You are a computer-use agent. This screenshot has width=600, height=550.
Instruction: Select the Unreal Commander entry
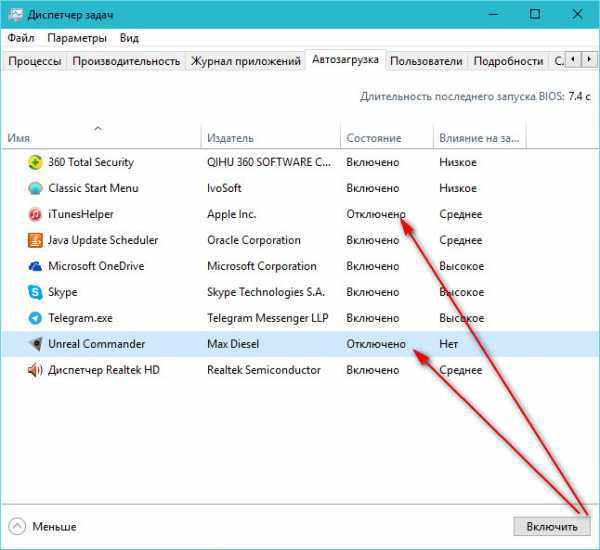click(96, 344)
